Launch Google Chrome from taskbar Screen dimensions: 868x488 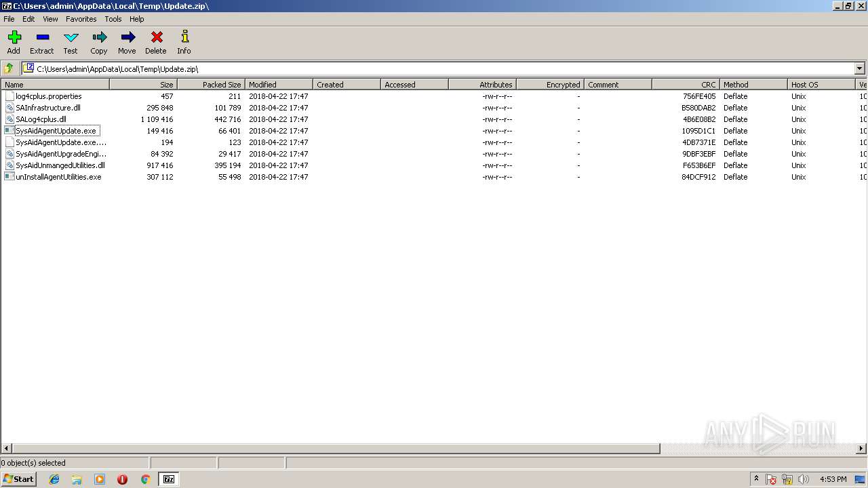pos(145,479)
